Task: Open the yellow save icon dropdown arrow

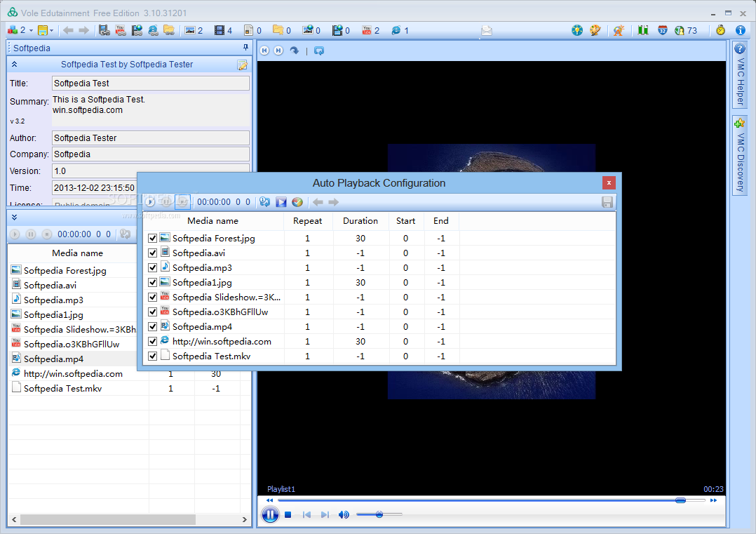Action: click(x=52, y=31)
